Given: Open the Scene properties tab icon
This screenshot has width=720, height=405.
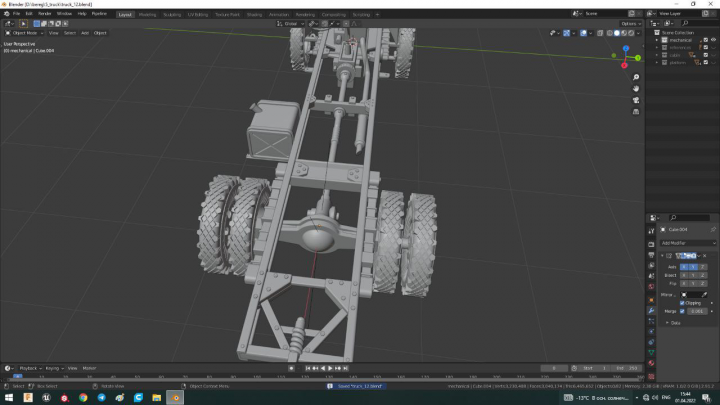Looking at the screenshot, I should pyautogui.click(x=651, y=276).
